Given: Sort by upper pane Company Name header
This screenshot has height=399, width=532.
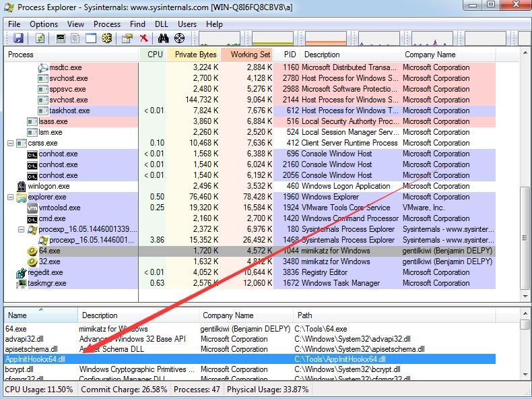Looking at the screenshot, I should point(448,55).
